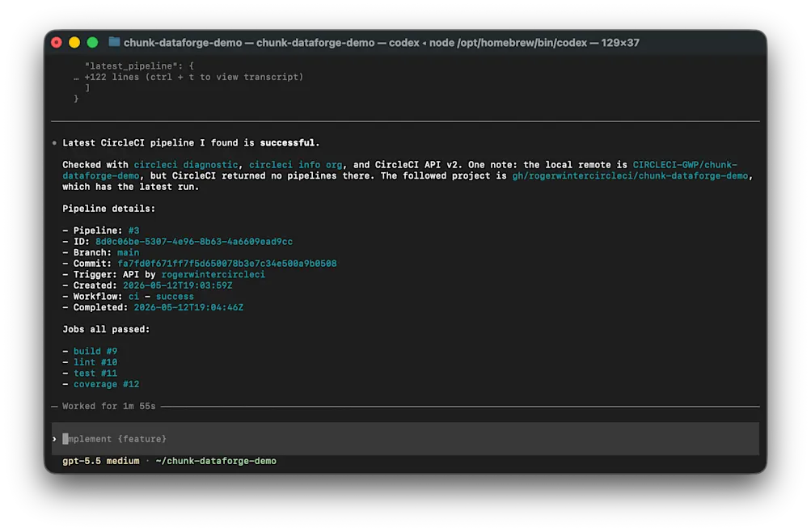811x532 pixels.
Task: Click the bullet before 'Latest CircleCI pipeline'
Action: tap(54, 142)
